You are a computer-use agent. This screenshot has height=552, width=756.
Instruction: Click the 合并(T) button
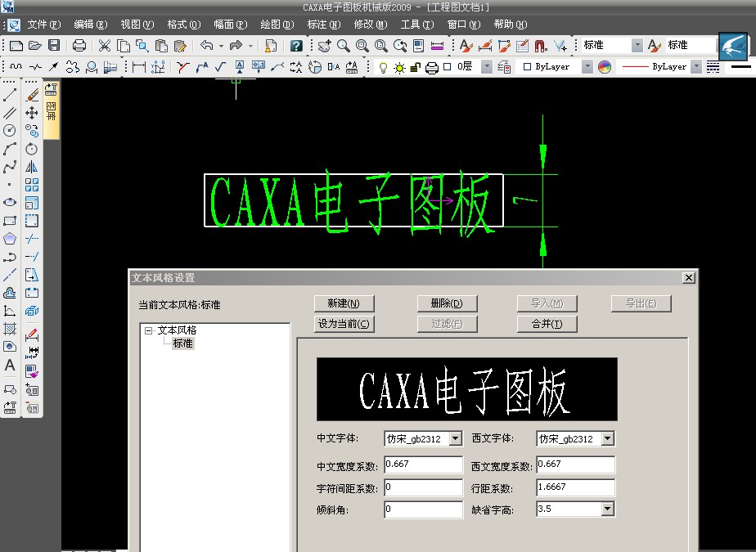click(547, 324)
